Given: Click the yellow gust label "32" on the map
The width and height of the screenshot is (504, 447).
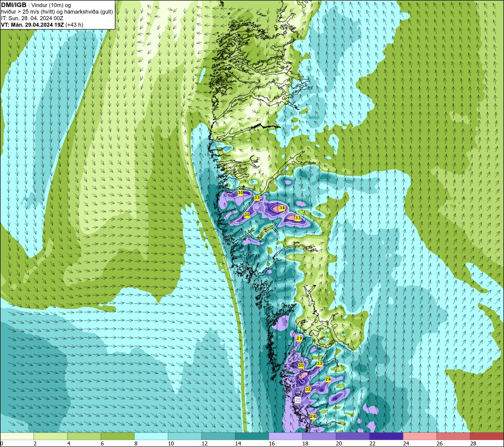Looking at the screenshot, I should 307,389.
